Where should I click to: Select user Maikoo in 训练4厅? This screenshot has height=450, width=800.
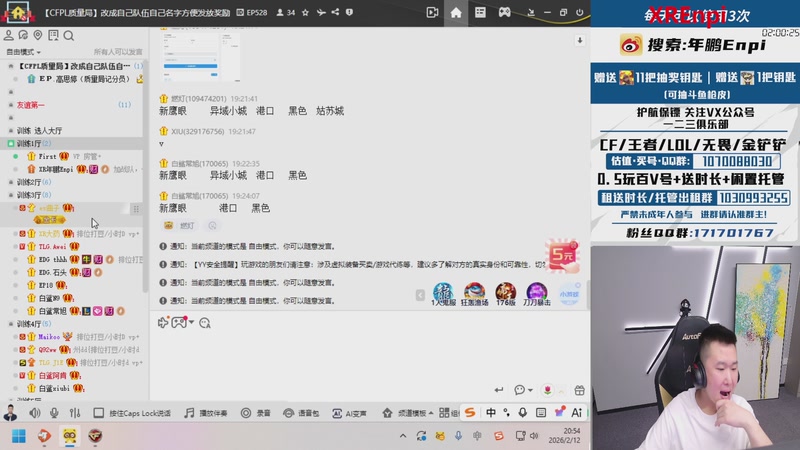[x=49, y=337]
